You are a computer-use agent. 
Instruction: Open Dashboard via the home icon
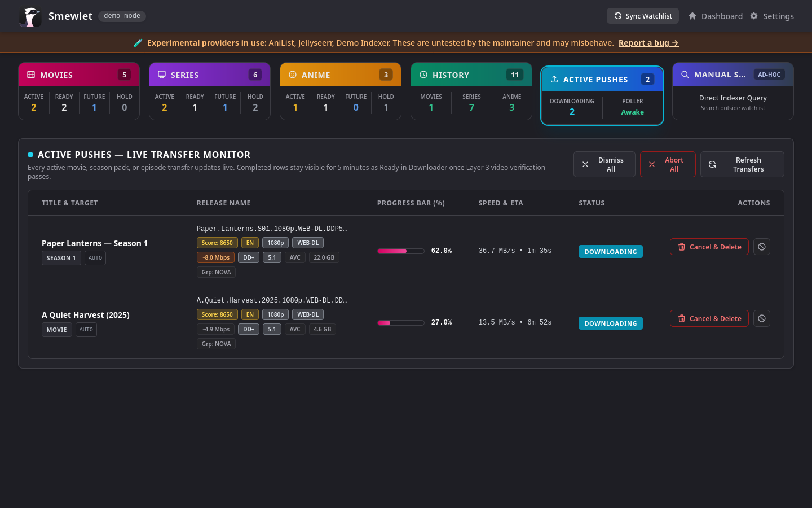click(x=692, y=16)
